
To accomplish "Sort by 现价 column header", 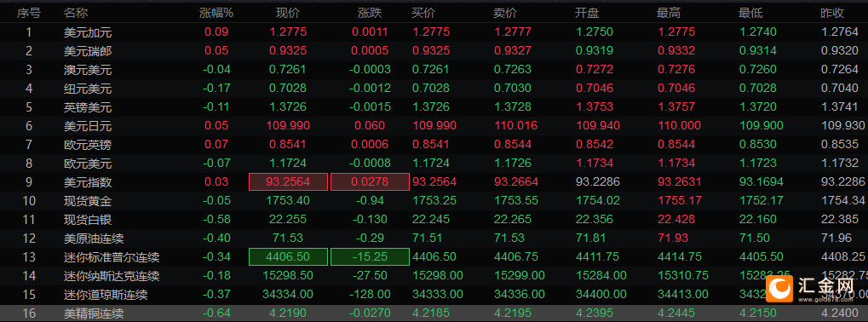I will [x=288, y=13].
